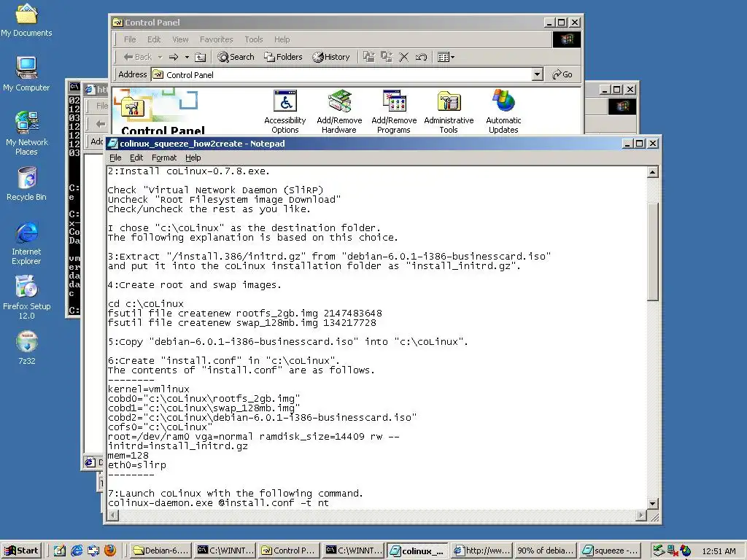Select My Computer desktop icon
Image resolution: width=747 pixels, height=560 pixels.
[27, 74]
